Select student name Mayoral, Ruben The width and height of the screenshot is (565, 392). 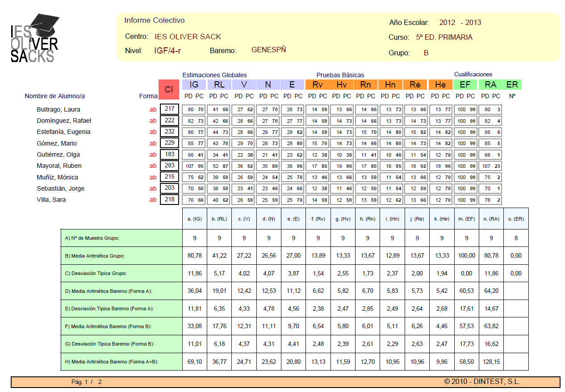pyautogui.click(x=59, y=166)
